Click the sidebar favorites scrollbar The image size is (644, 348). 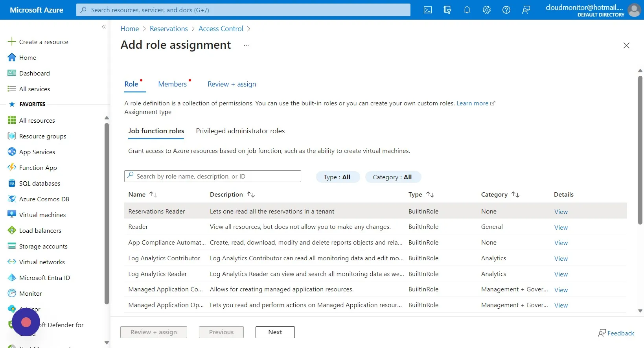click(107, 214)
